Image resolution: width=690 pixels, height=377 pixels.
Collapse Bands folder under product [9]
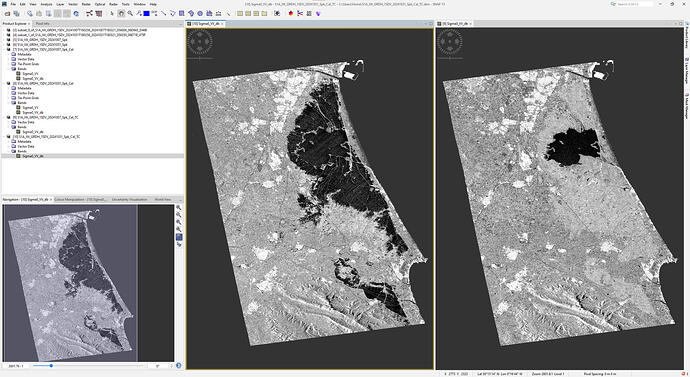tap(8, 127)
